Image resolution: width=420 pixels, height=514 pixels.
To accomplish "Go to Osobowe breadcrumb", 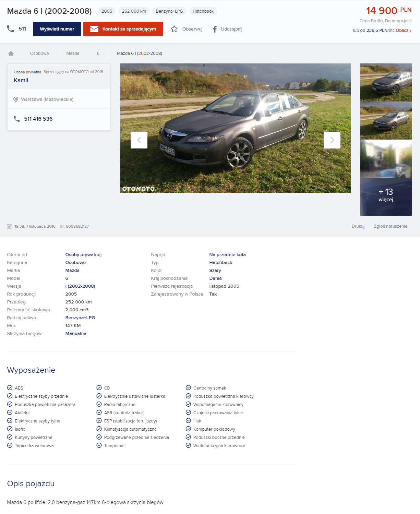I will point(39,53).
